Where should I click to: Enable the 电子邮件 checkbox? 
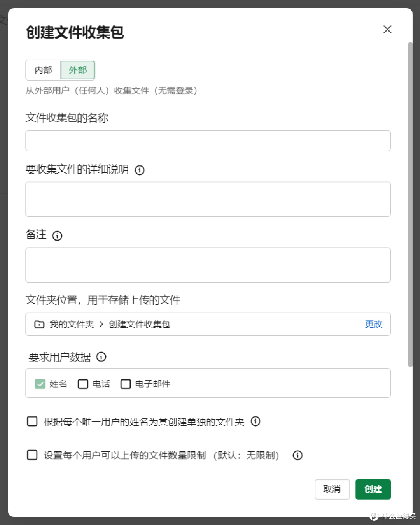pos(126,384)
